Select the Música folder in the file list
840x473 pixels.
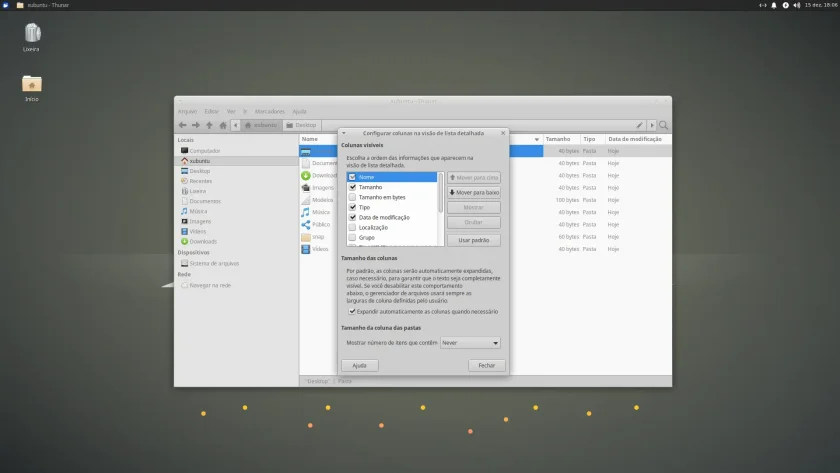click(x=320, y=213)
